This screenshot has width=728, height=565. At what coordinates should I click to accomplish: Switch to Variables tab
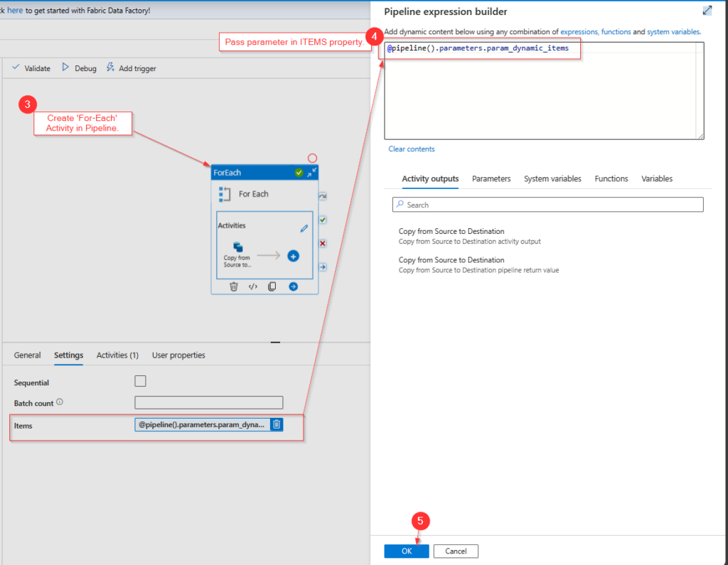point(657,178)
